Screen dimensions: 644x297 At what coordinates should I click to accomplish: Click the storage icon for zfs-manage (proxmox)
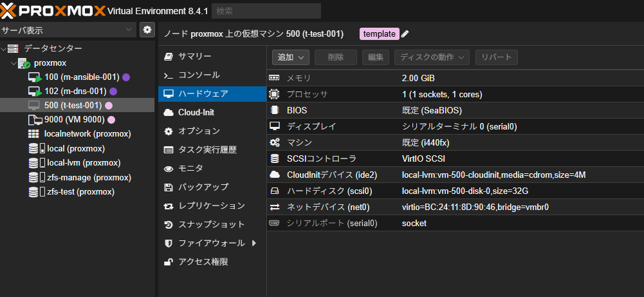[36, 178]
